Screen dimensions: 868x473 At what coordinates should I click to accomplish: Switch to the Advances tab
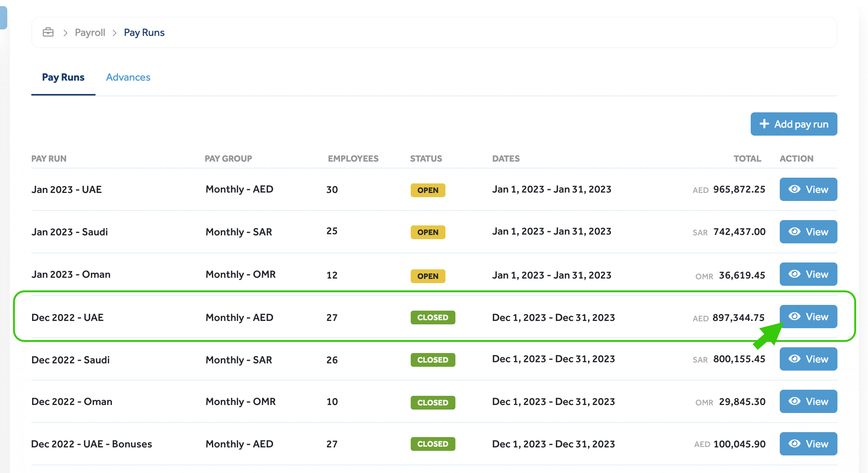point(128,77)
